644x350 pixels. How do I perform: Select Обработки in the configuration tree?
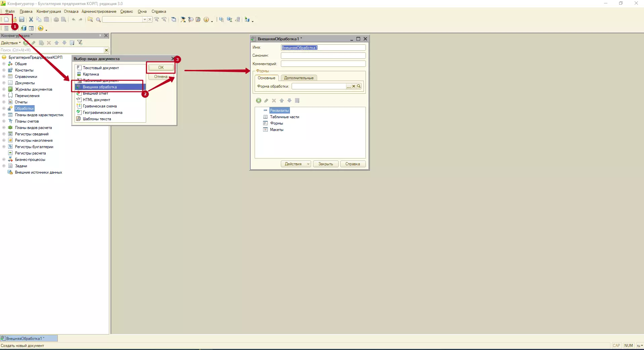click(x=24, y=108)
